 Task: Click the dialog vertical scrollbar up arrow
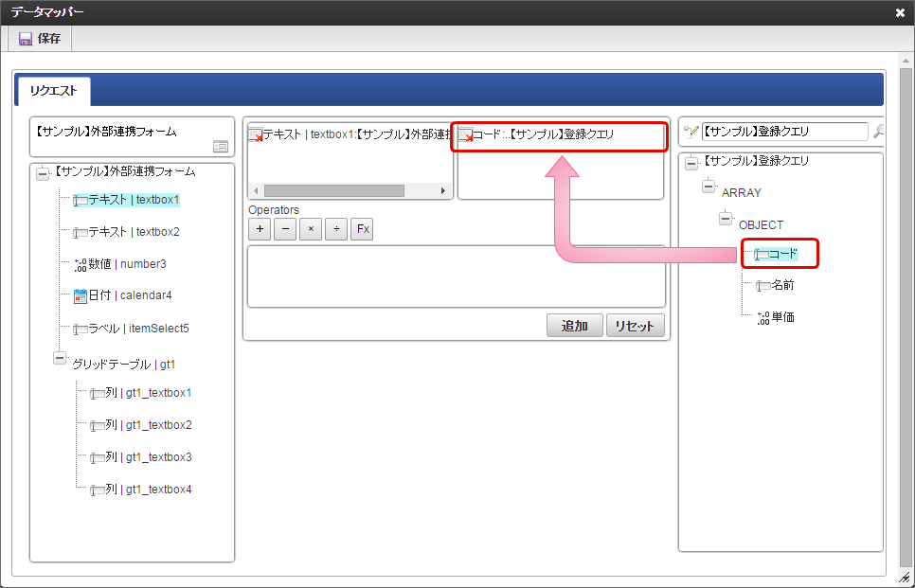(906, 60)
